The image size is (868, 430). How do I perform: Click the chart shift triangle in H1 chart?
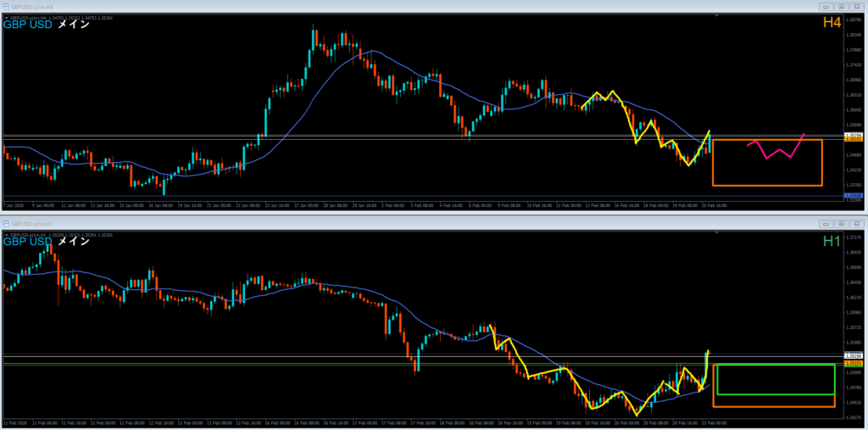click(717, 233)
